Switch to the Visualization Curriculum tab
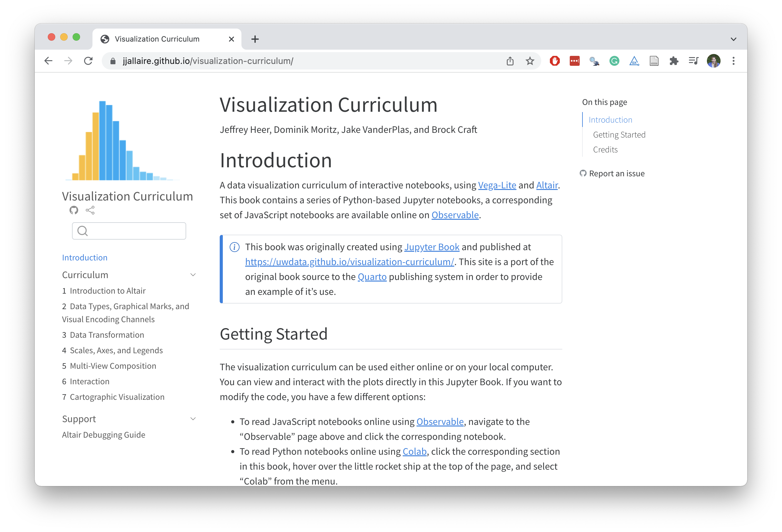782x532 pixels. tap(156, 39)
